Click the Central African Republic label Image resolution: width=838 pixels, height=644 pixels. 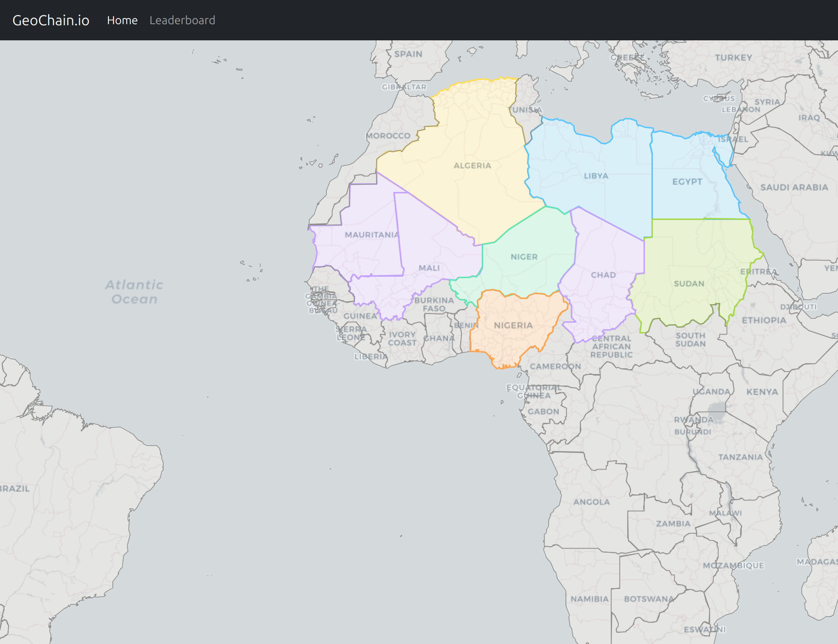coord(611,346)
